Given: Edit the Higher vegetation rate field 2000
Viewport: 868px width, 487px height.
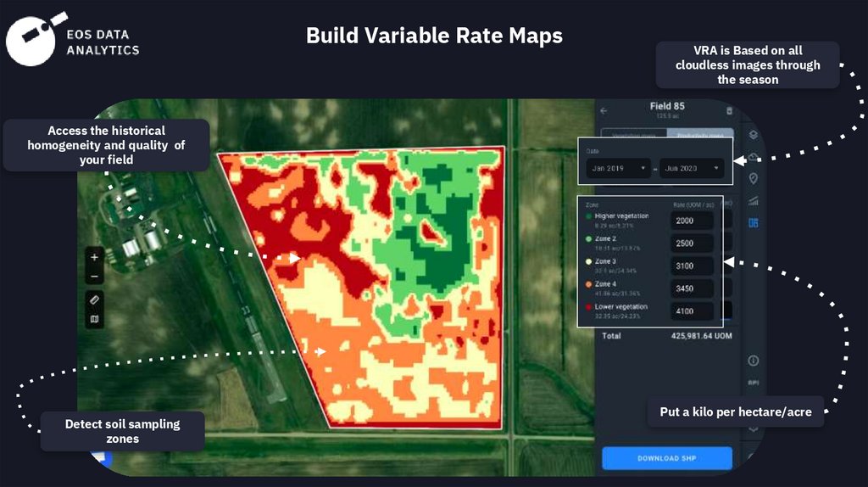Looking at the screenshot, I should [x=692, y=221].
